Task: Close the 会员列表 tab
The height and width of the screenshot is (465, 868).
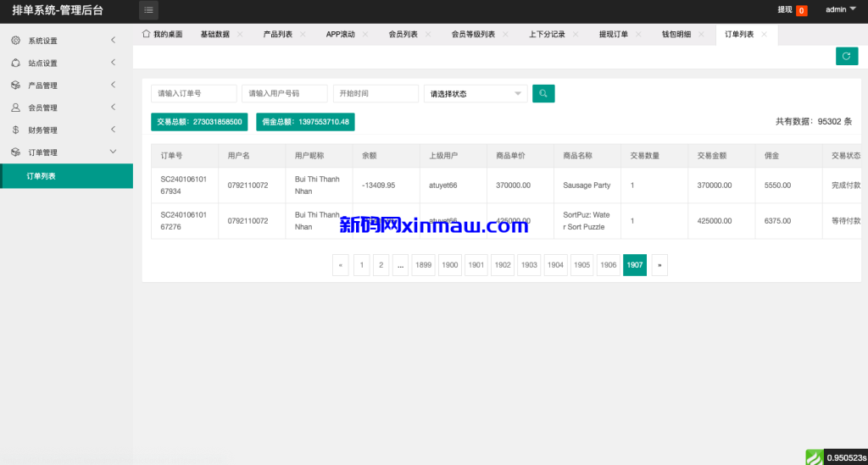Action: 428,34
